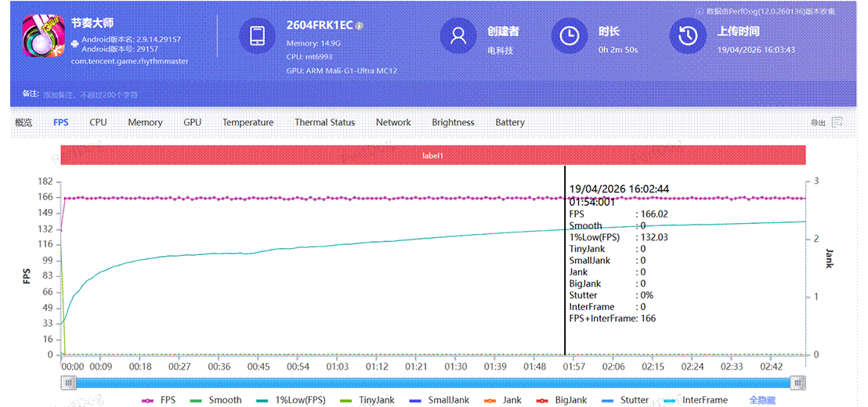Click the export icon beside 导出

(837, 122)
